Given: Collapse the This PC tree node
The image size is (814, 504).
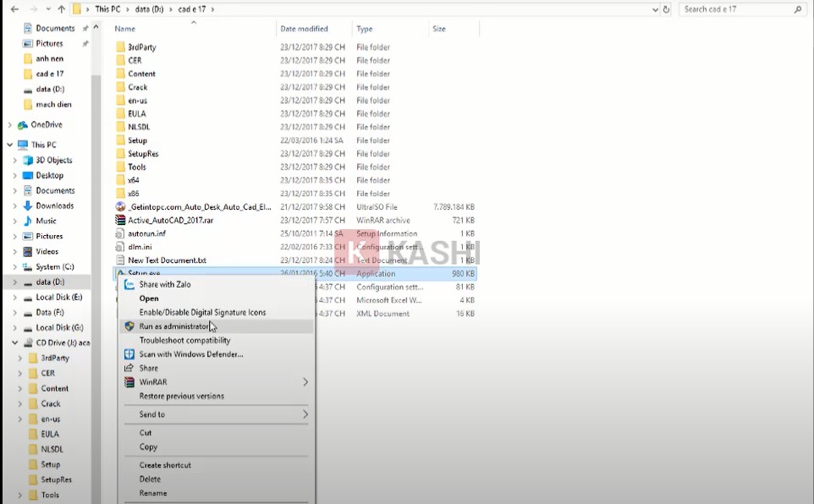Looking at the screenshot, I should coord(10,145).
